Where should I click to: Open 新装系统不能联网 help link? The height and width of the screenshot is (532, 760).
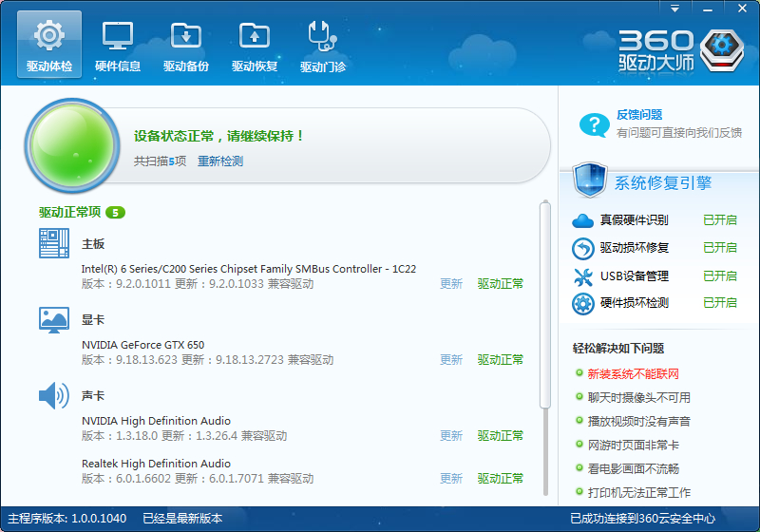(633, 373)
